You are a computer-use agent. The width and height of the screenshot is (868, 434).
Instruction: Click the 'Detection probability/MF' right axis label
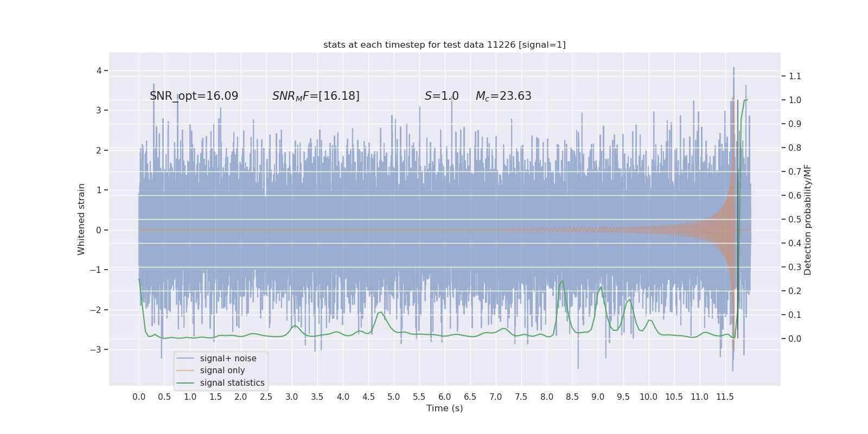(808, 219)
